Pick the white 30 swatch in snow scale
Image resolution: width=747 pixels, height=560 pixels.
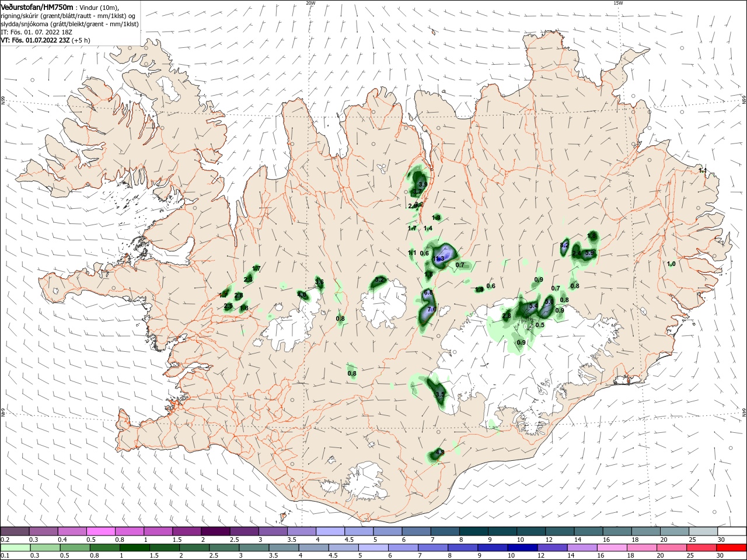click(732, 531)
